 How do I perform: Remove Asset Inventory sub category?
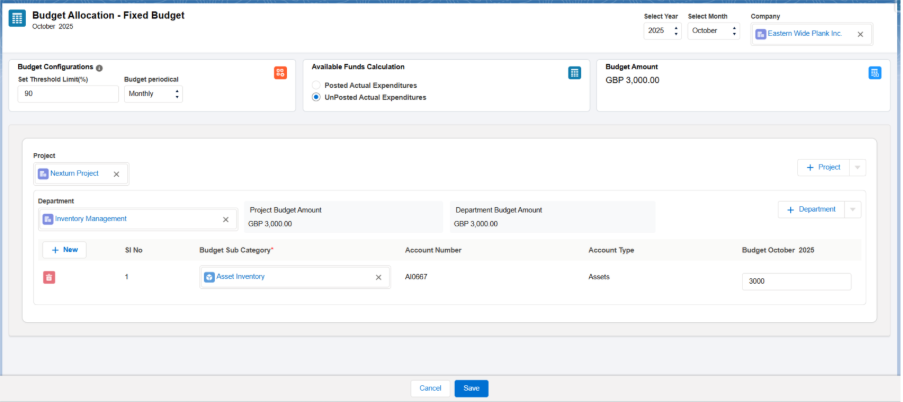point(378,277)
